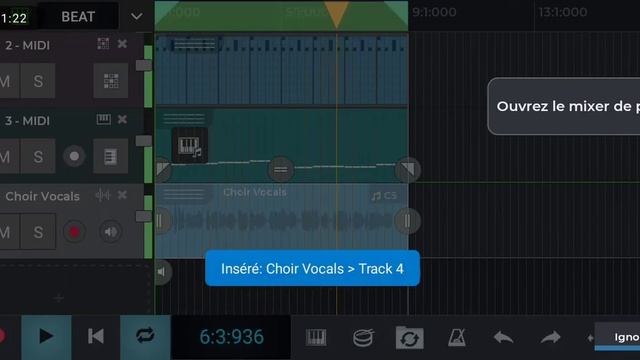
Task: Click the keyboard icon in 3 - MIDI header
Action: pos(103,119)
